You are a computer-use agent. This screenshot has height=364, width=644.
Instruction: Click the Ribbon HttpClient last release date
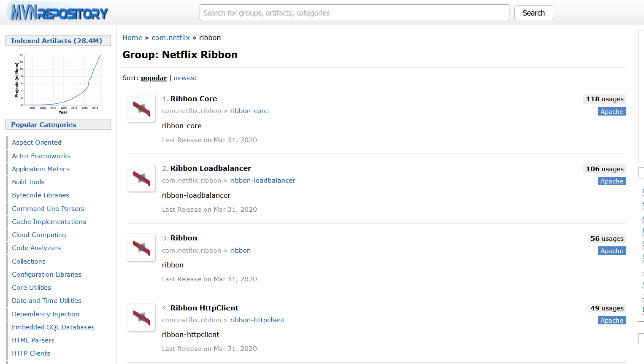click(x=209, y=349)
